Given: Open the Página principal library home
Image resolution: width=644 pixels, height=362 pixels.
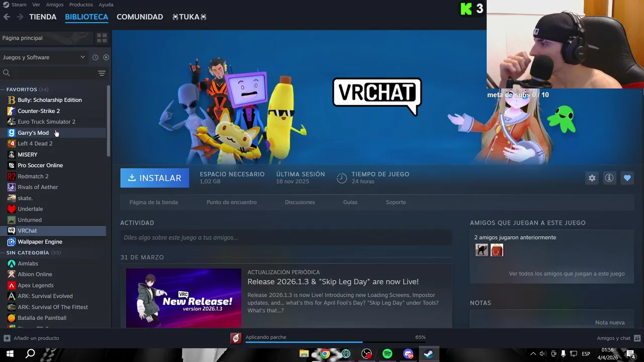Looking at the screenshot, I should point(47,38).
